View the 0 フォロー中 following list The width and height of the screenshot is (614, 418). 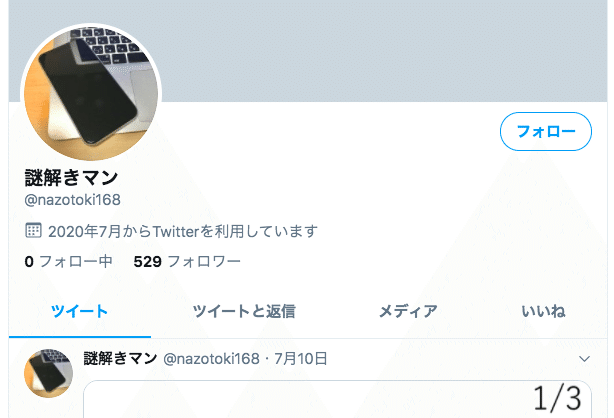[68, 261]
